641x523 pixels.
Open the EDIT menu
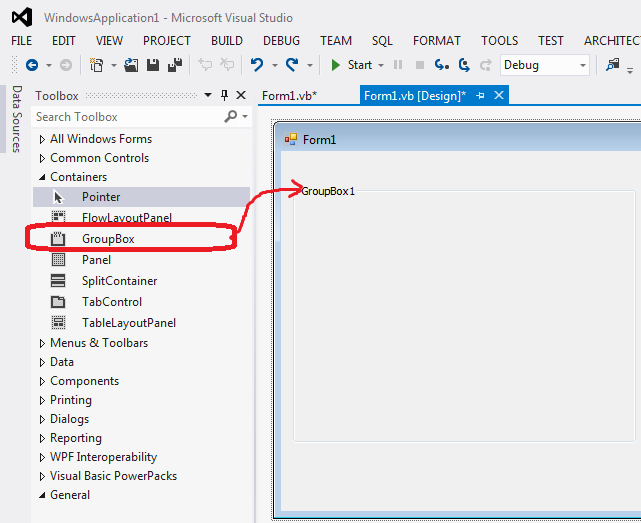[64, 41]
